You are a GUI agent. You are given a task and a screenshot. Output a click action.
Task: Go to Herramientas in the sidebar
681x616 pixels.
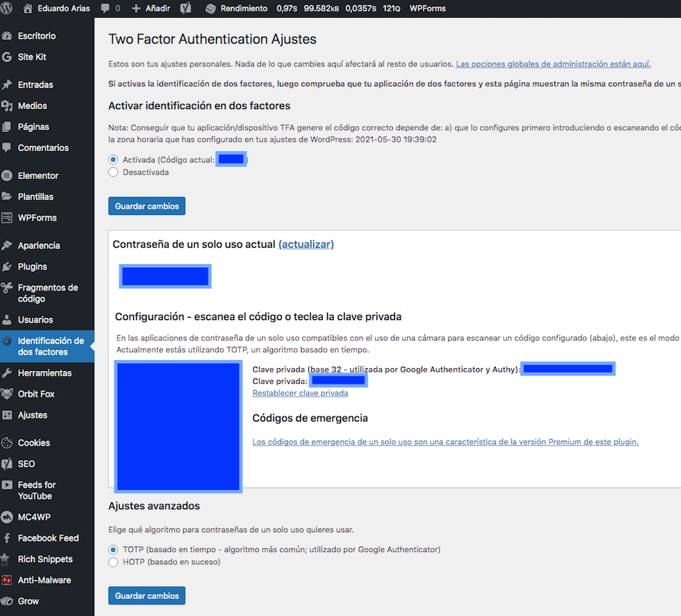pyautogui.click(x=44, y=373)
